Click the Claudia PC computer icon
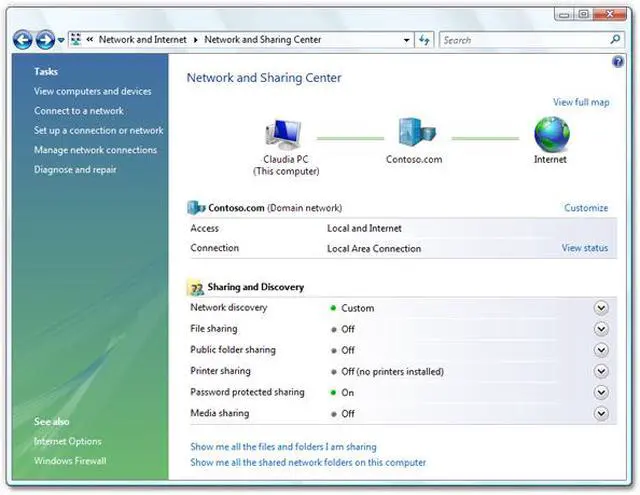Viewport: 640px width, 495px height. 285,134
